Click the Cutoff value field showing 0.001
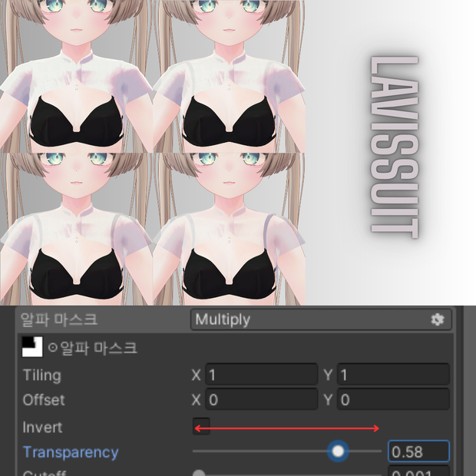Viewport: 476px width, 476px height. [419, 471]
